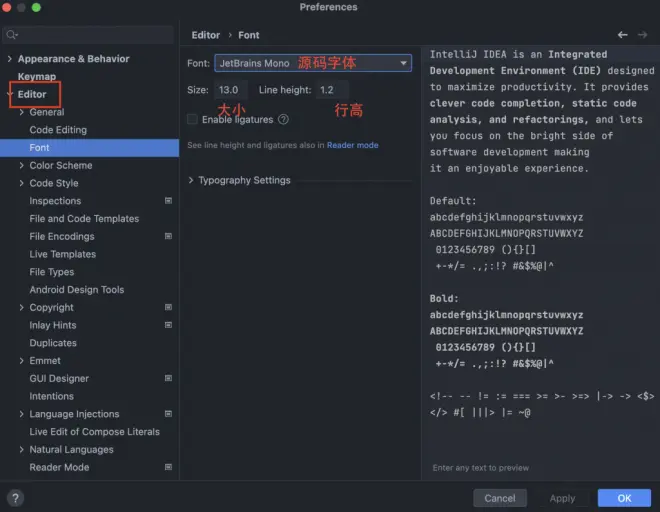Open File Encodings settings label
The width and height of the screenshot is (660, 512).
62,236
